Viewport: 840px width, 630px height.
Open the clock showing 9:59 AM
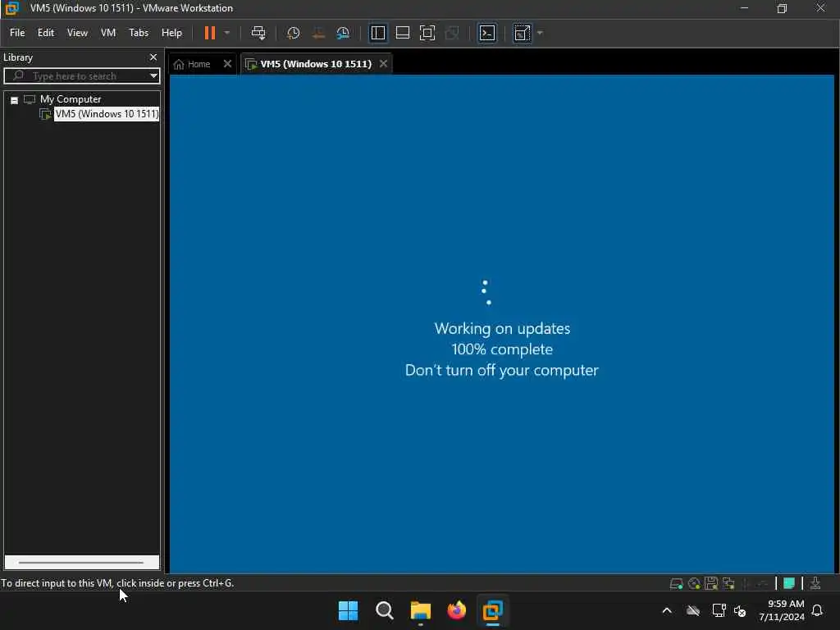pyautogui.click(x=782, y=610)
